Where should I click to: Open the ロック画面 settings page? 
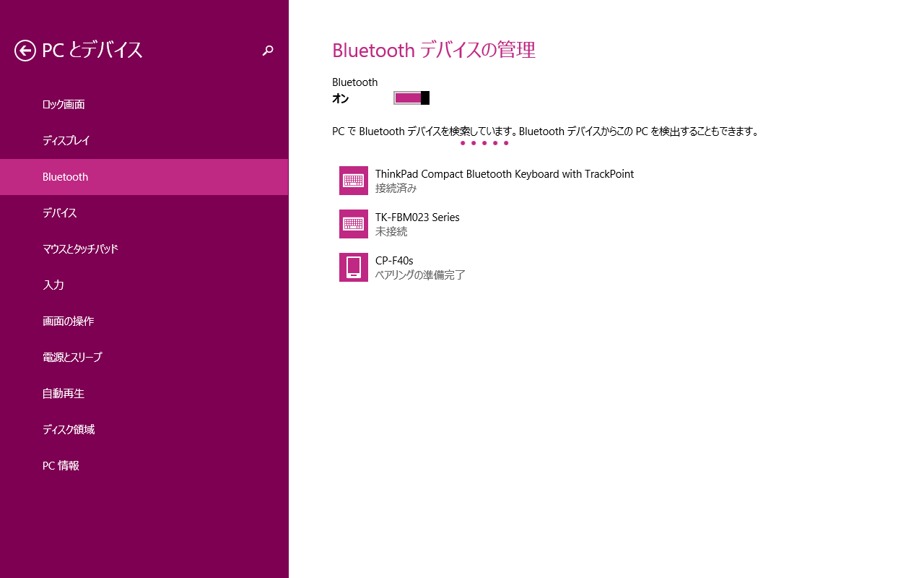tap(144, 105)
